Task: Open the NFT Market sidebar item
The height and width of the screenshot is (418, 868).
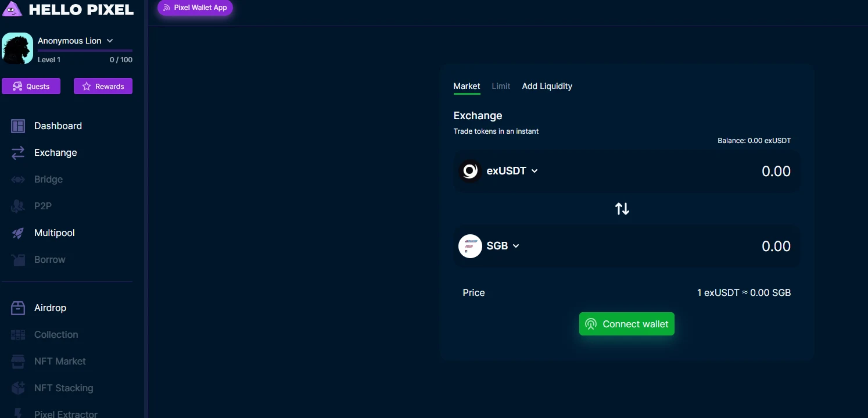Action: click(x=60, y=361)
